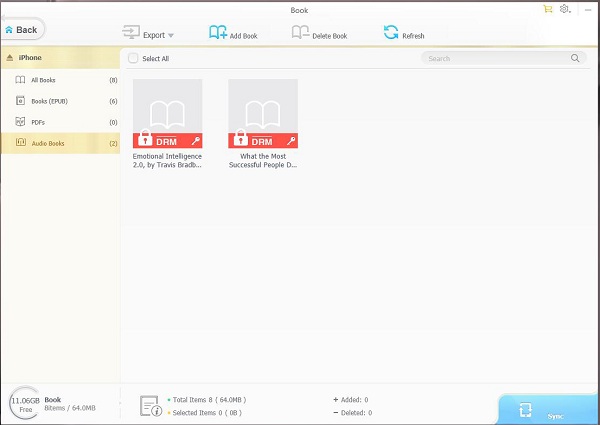The width and height of the screenshot is (600, 425).
Task: Click the Sync button
Action: 549,410
